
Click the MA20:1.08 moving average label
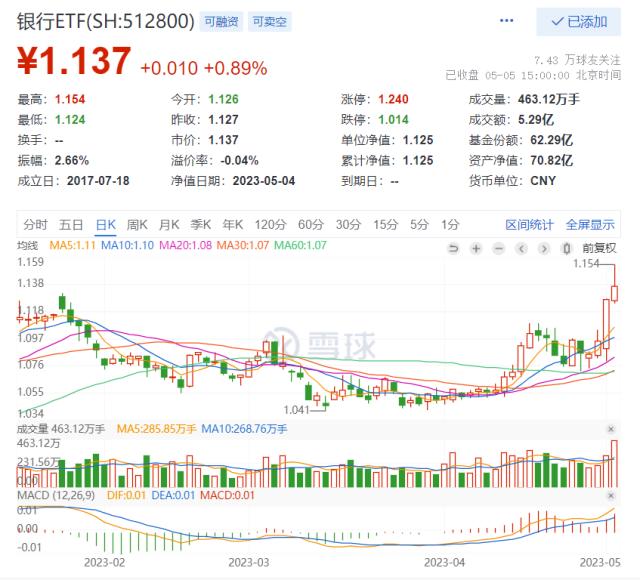click(185, 245)
